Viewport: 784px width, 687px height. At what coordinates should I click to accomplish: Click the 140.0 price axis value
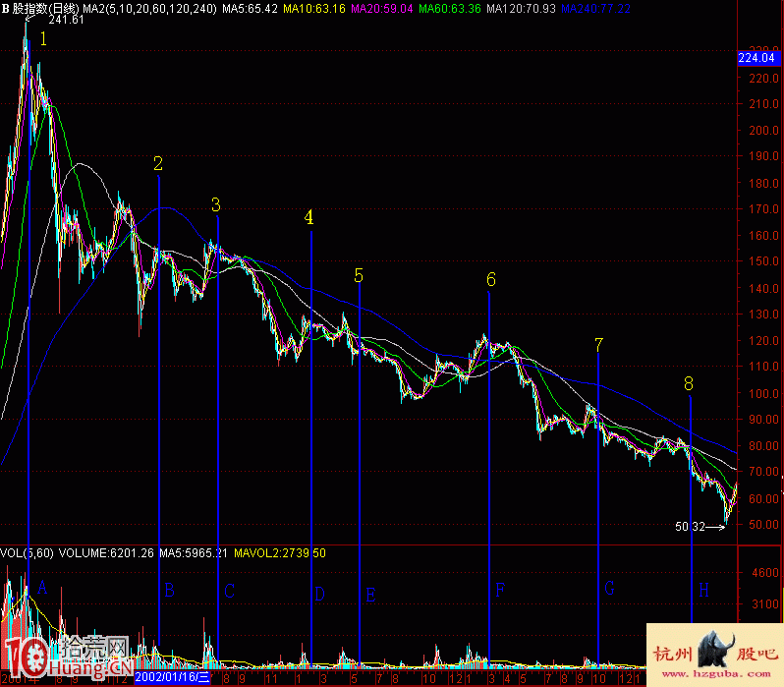click(x=763, y=288)
